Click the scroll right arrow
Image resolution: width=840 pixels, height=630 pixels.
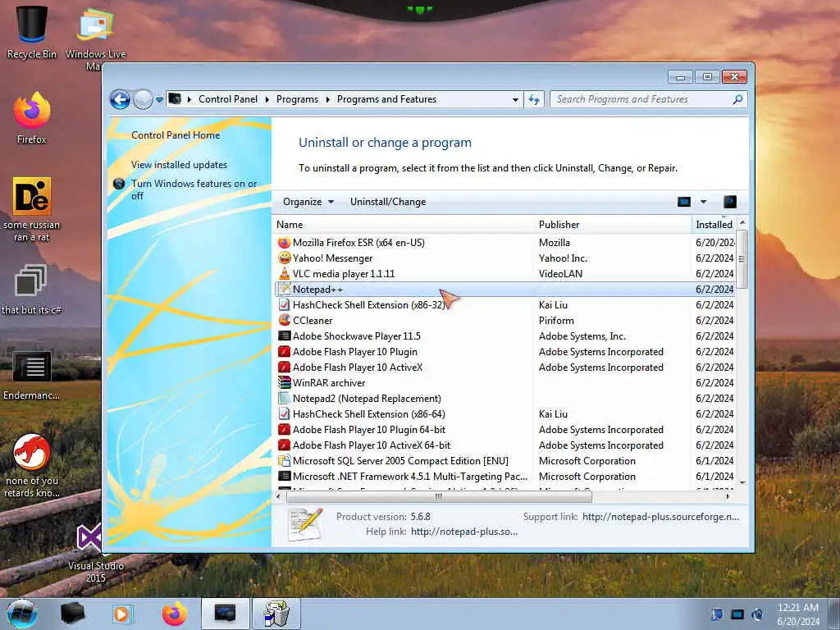click(x=728, y=496)
